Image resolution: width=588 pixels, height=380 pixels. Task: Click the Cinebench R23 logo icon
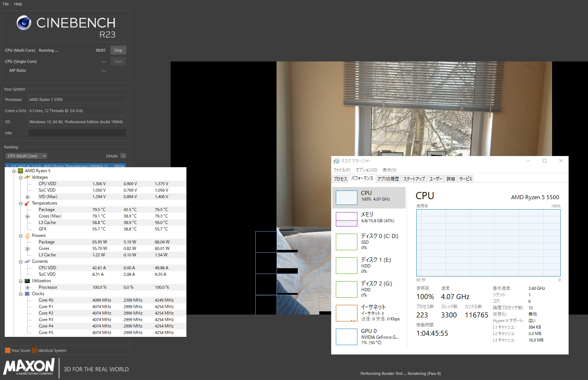(x=24, y=23)
